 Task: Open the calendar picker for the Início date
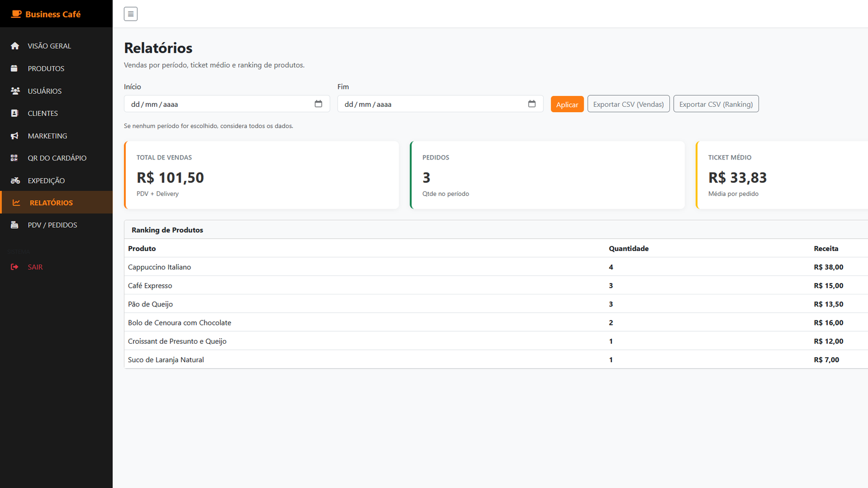pyautogui.click(x=318, y=104)
